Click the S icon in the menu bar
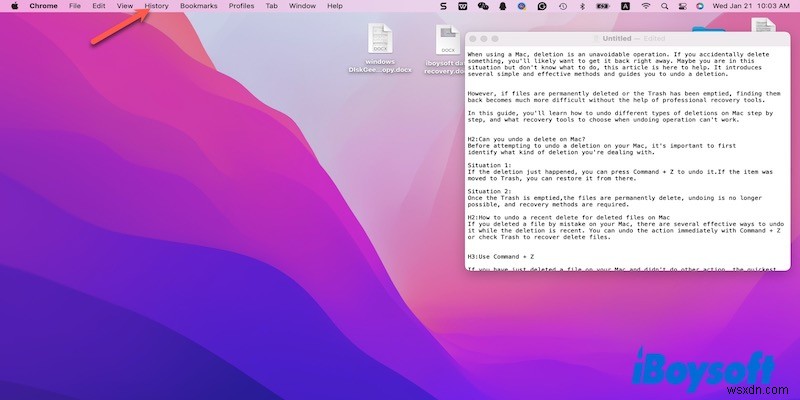 [443, 6]
